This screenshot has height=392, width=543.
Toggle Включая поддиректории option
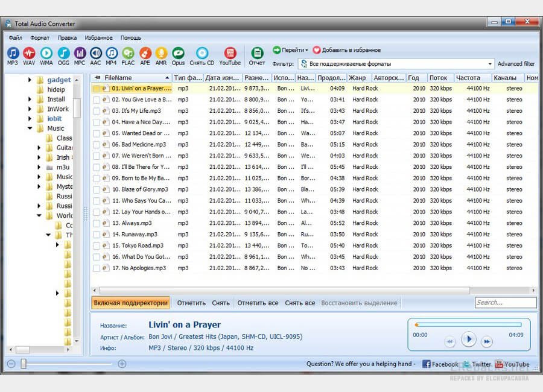click(131, 303)
